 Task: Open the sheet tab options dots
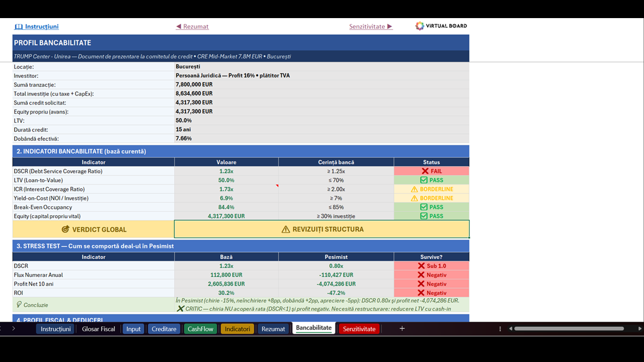(500, 329)
